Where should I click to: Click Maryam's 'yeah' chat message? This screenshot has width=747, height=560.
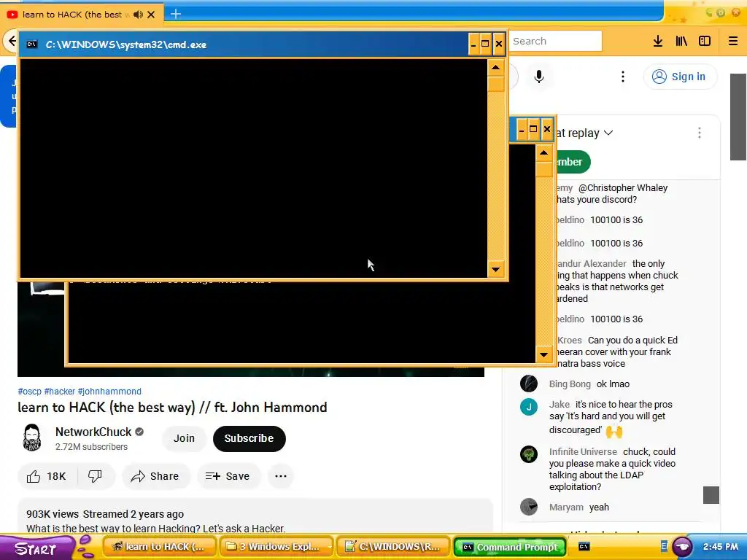599,507
